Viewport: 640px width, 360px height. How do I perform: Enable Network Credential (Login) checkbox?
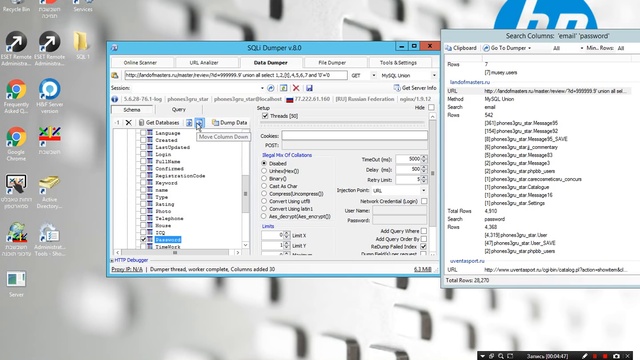pos(424,201)
